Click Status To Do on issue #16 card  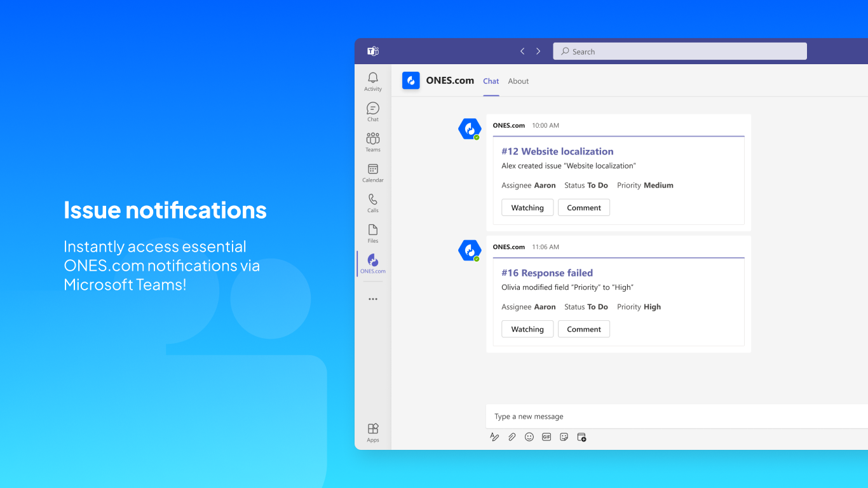[586, 307]
